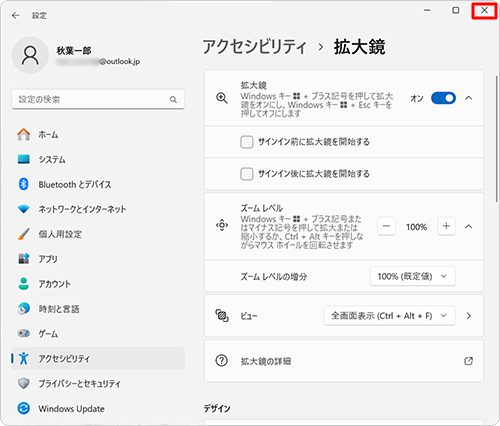
Task: Collapse the 拡大鏡 section chevron
Action: coord(469,98)
